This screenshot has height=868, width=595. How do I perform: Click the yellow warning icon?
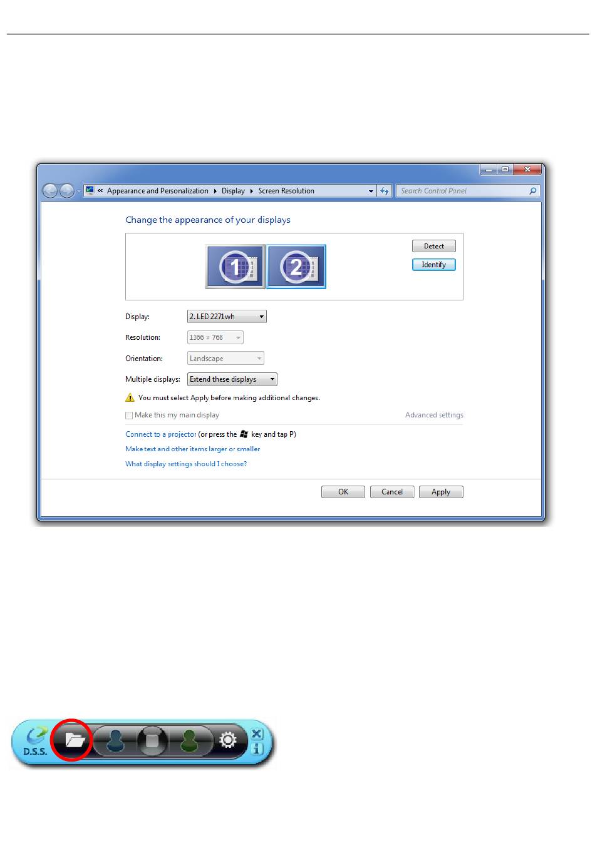[130, 398]
